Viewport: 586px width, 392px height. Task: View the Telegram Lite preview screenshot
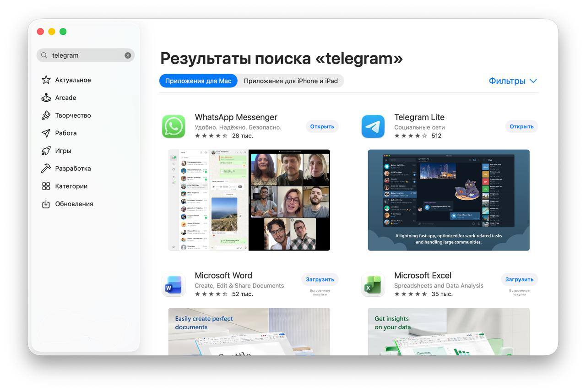click(x=448, y=200)
